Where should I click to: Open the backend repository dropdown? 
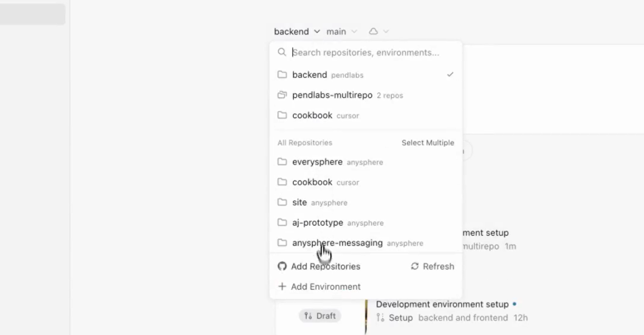(x=297, y=32)
